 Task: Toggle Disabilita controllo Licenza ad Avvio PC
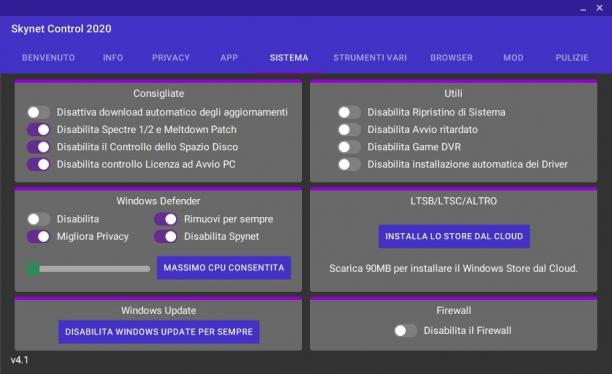coord(38,164)
